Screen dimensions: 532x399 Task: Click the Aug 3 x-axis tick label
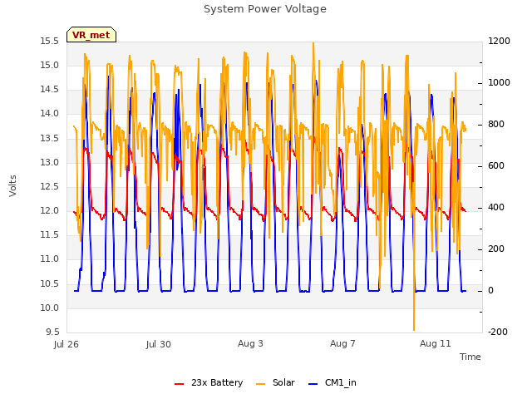pos(250,343)
